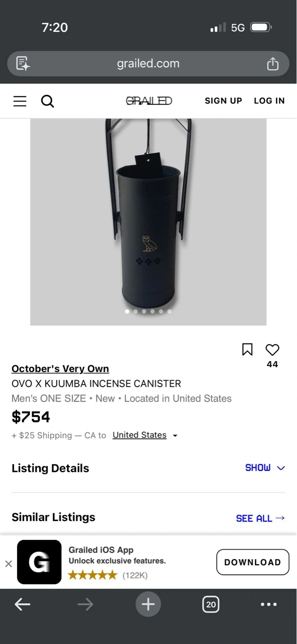Tap the browser share icon

272,64
